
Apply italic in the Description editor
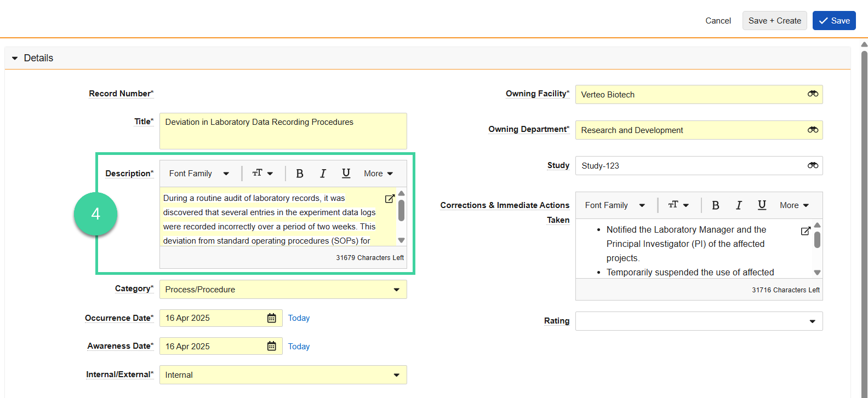pos(323,174)
